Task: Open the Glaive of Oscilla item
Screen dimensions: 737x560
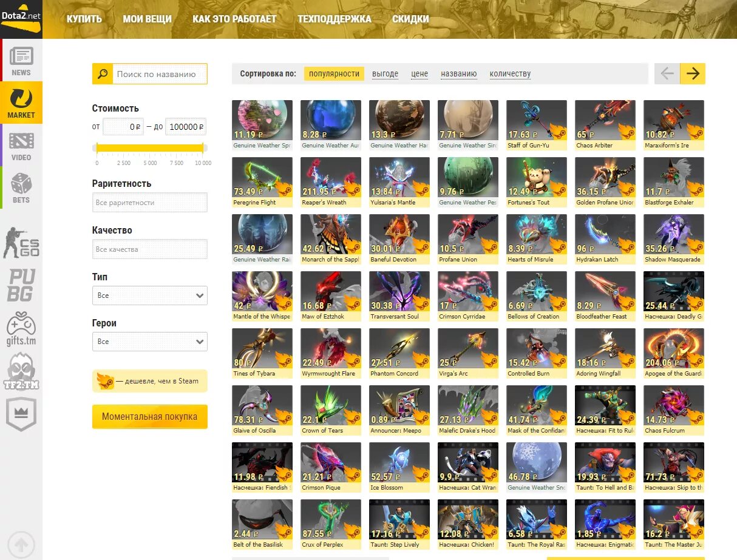Action: point(262,410)
